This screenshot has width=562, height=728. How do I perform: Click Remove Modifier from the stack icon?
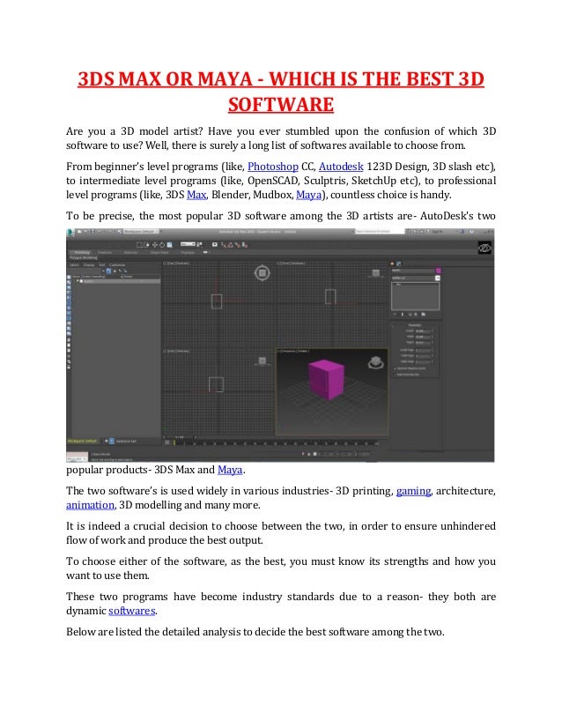pyautogui.click(x=416, y=315)
